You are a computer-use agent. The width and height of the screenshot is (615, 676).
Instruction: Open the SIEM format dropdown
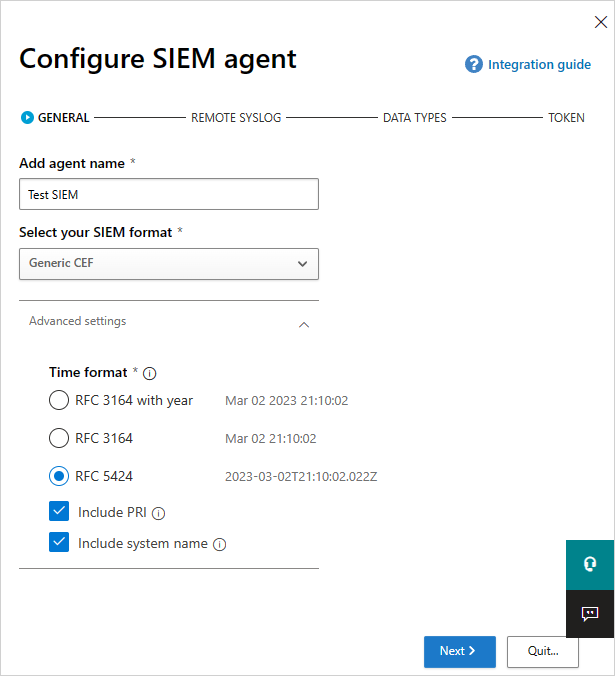pos(169,264)
